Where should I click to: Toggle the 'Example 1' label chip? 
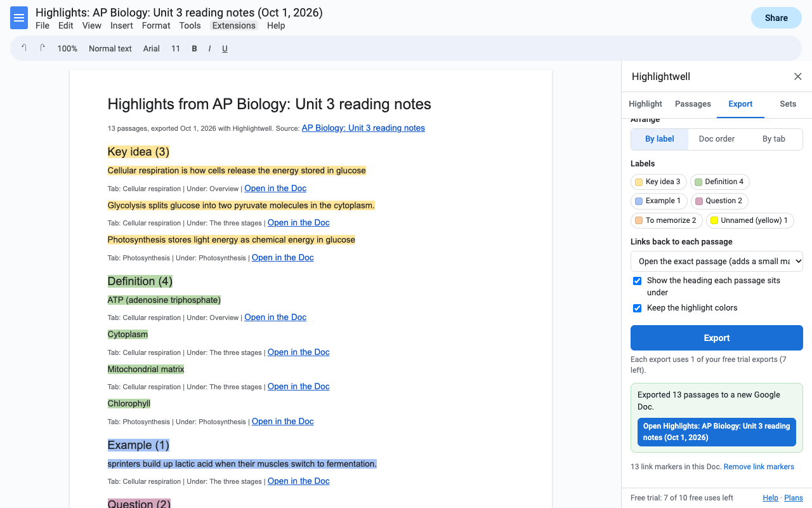(x=658, y=201)
